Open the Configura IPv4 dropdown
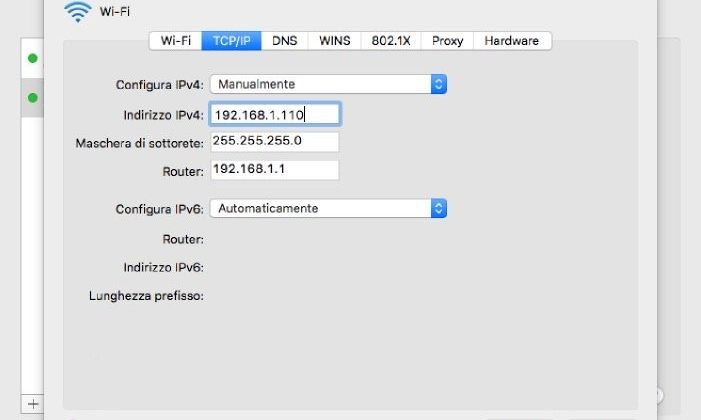 (329, 84)
